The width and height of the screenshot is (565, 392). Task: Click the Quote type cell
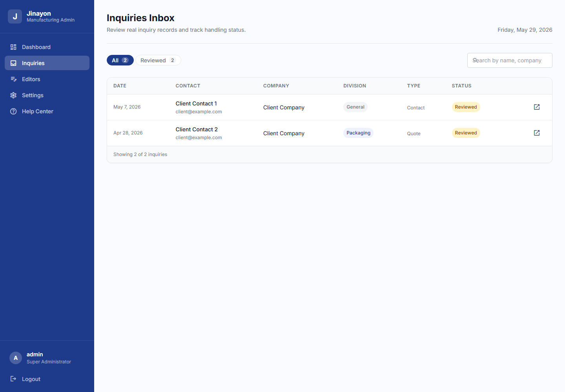[x=414, y=134]
